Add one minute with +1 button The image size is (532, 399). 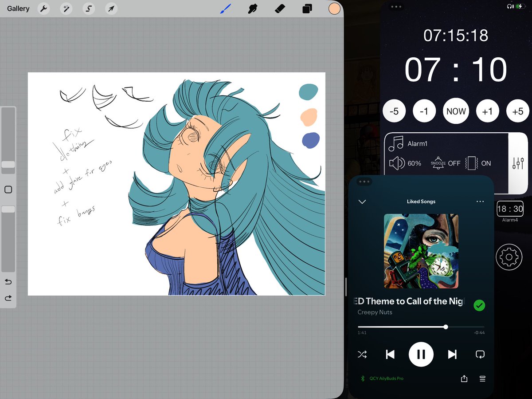click(x=487, y=111)
